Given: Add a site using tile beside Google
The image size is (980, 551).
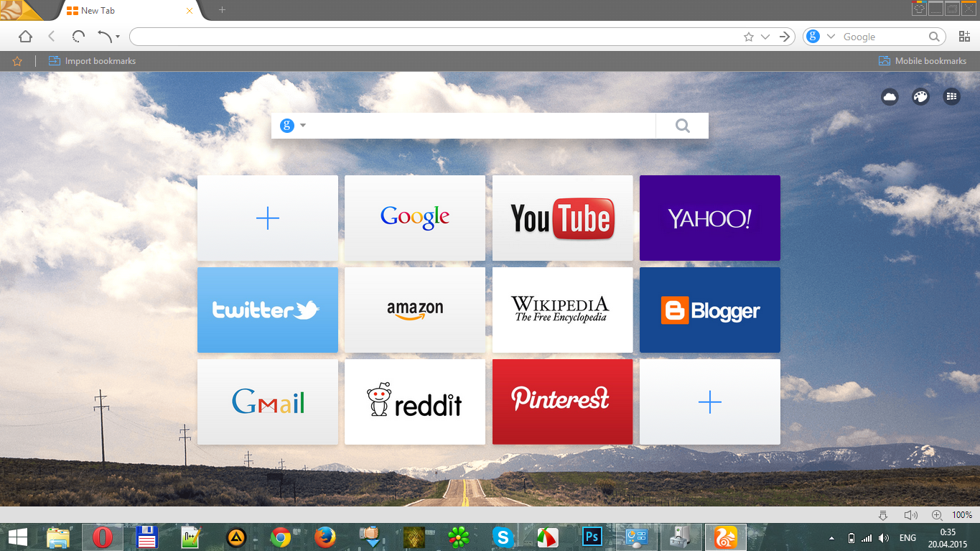Looking at the screenshot, I should pyautogui.click(x=267, y=218).
